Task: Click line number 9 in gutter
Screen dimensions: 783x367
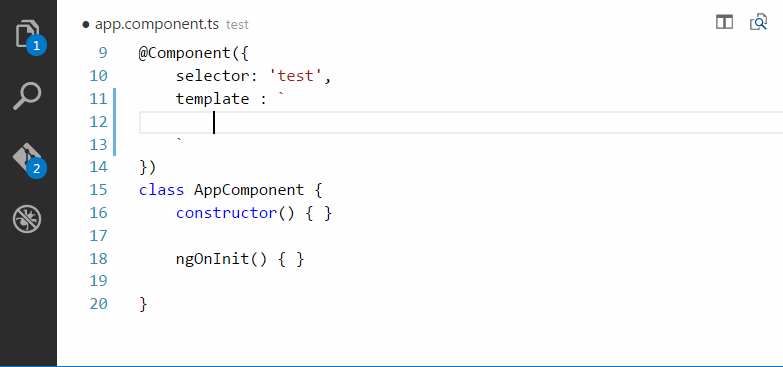Action: point(102,53)
